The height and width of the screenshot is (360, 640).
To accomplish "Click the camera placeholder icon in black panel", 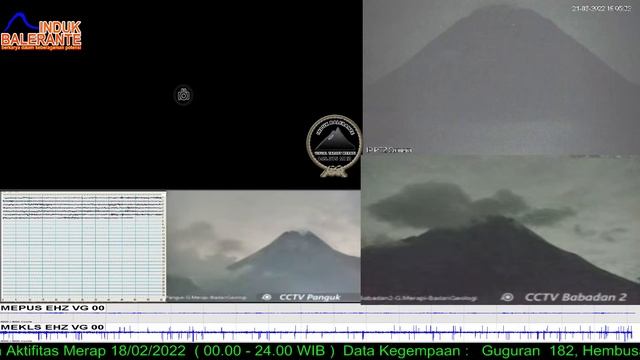I will pyautogui.click(x=184, y=96).
